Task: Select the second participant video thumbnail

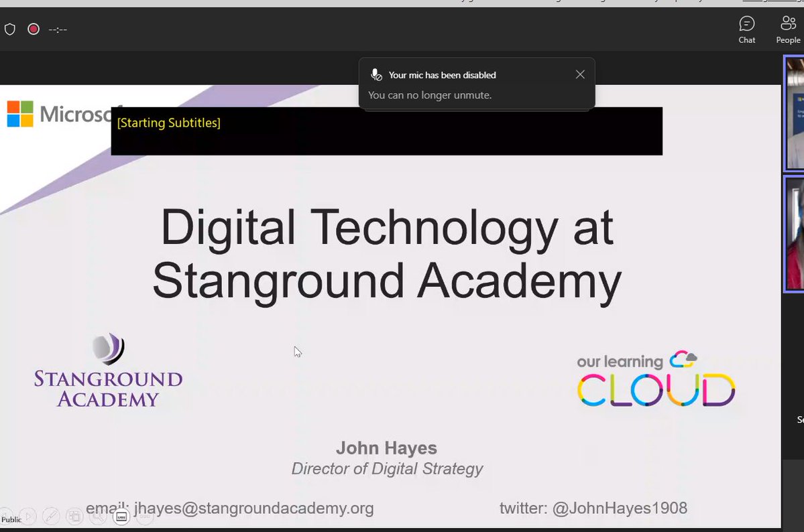Action: pyautogui.click(x=794, y=234)
